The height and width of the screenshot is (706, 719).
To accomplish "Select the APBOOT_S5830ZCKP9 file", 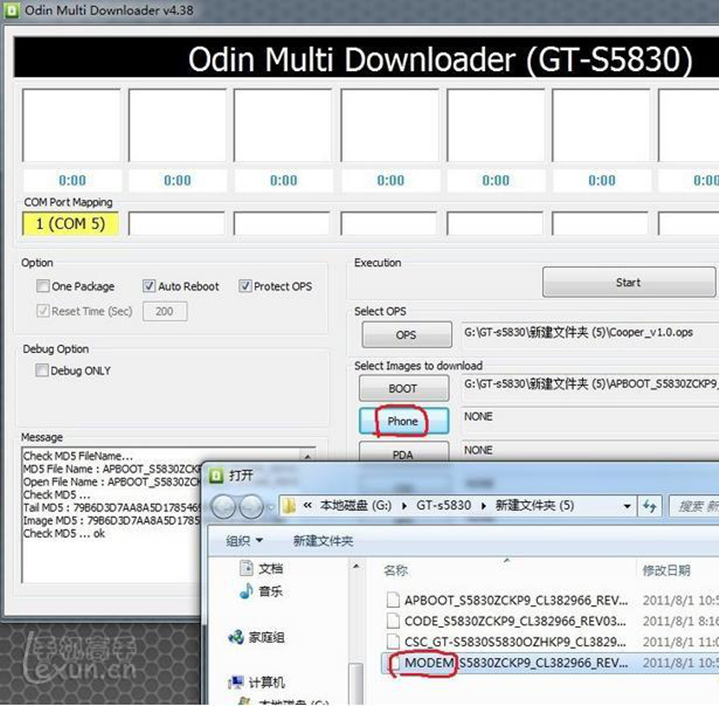I will (x=516, y=600).
